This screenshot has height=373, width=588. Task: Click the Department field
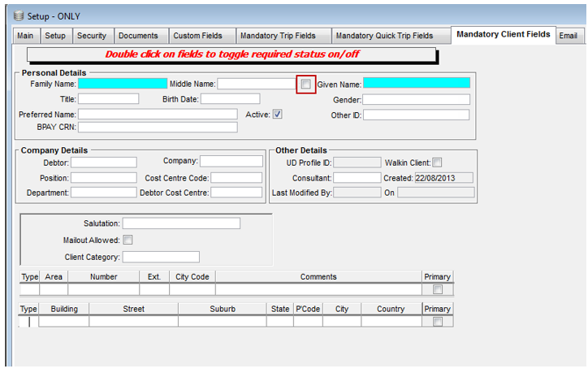click(x=104, y=193)
